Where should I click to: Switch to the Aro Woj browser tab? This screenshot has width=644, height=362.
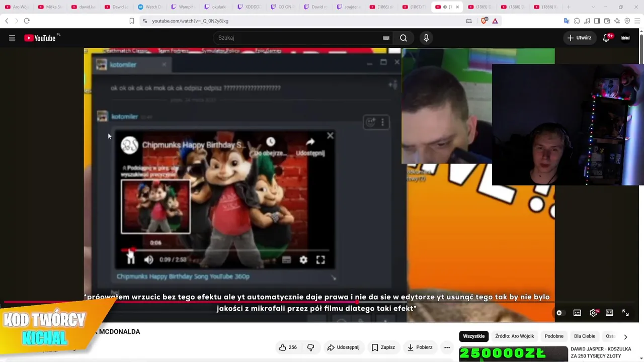(x=18, y=7)
